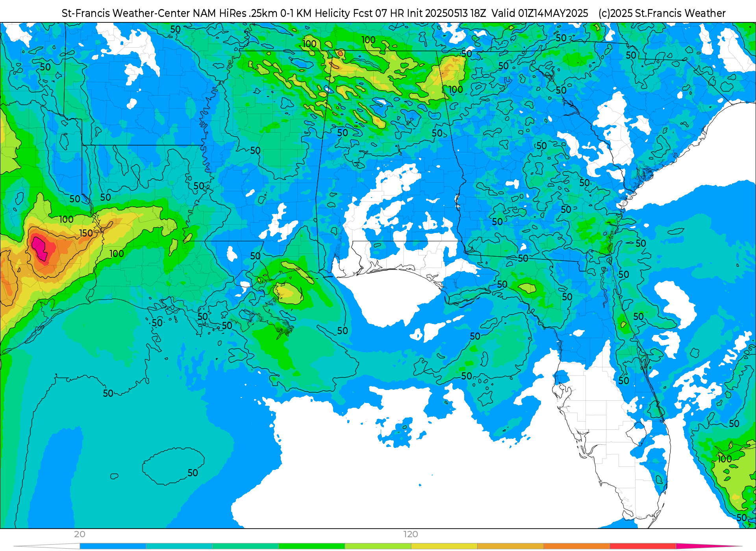756x551 pixels.
Task: Click the gray arrow at the color bar's low end
Action: tap(46, 546)
